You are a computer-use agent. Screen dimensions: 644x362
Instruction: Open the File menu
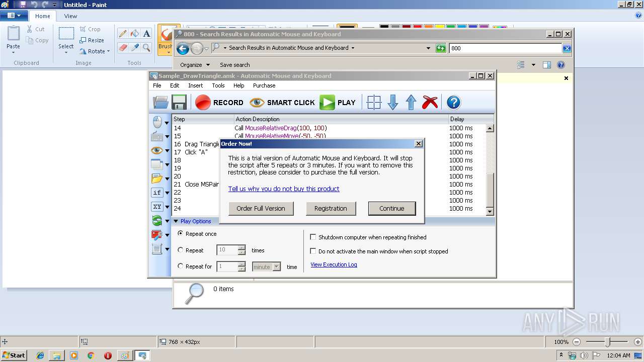pyautogui.click(x=157, y=85)
